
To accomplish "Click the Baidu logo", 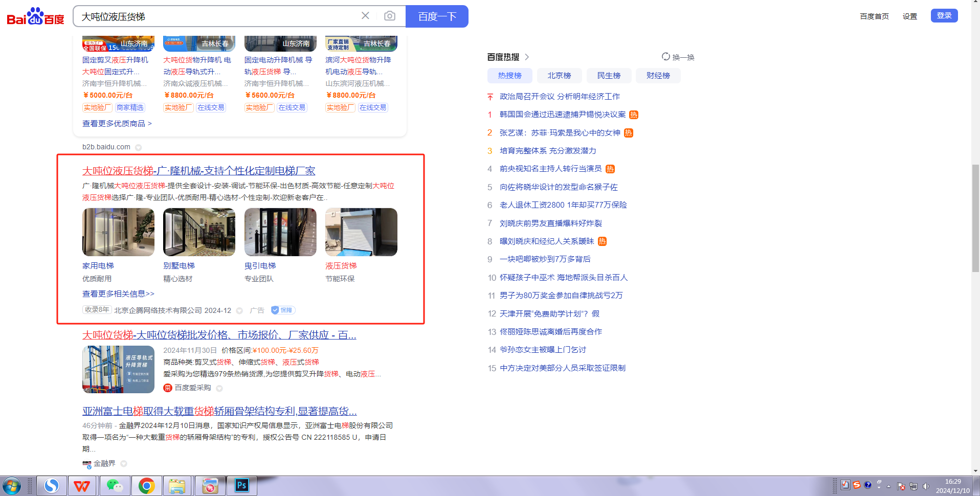I will tap(35, 17).
